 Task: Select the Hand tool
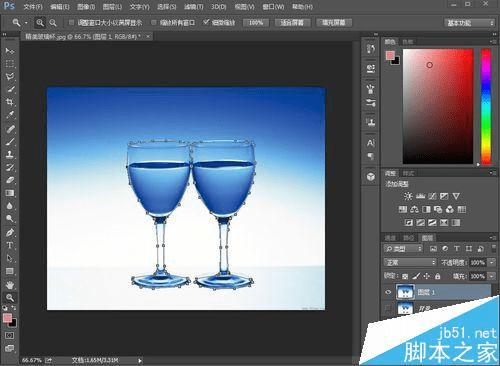click(10, 285)
